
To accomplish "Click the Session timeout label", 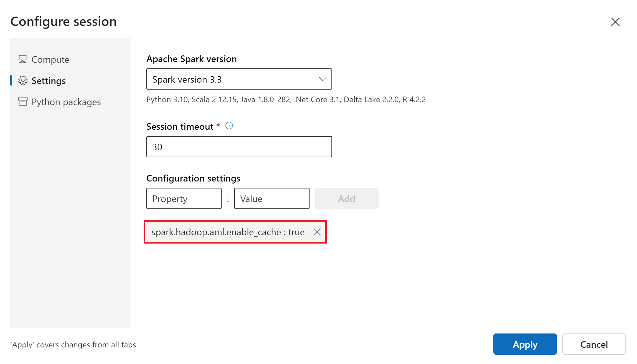I will pos(180,126).
